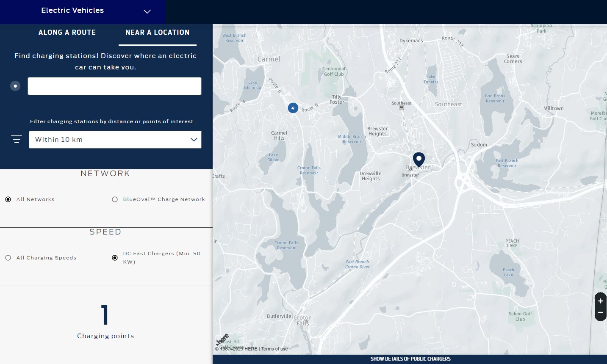Select the All Networks option
Viewport: 607px width, 364px height.
point(8,199)
